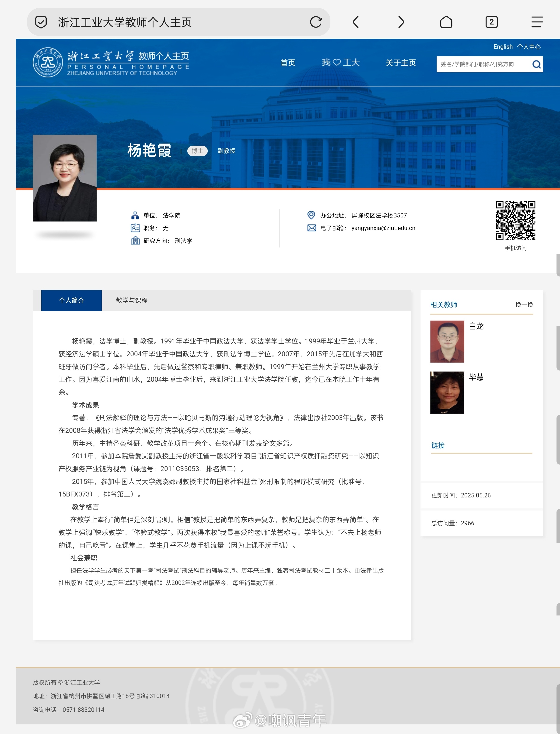This screenshot has width=560, height=734.
Task: Click the 法学院 unit value
Action: 172,215
